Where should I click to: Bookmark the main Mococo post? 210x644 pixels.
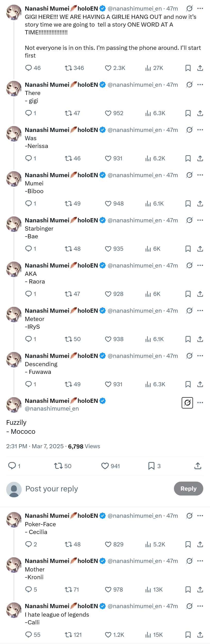[151, 466]
